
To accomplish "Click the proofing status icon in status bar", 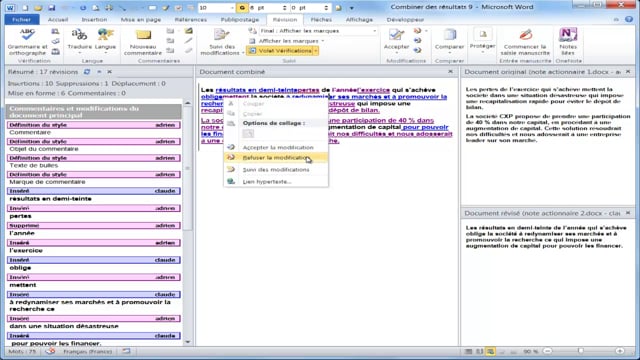I will click(x=50, y=351).
